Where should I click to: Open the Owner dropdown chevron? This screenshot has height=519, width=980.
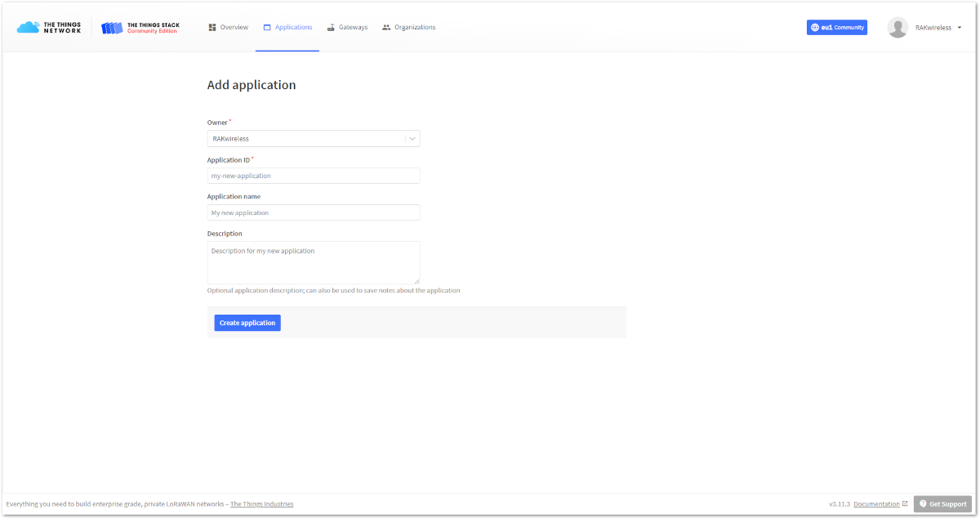(x=412, y=139)
